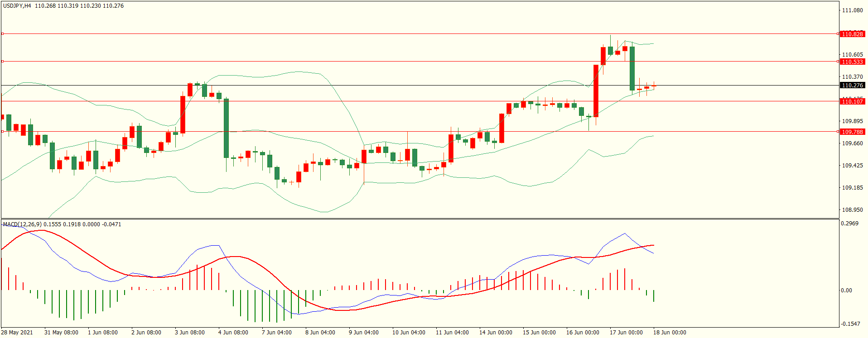Select the left handle of the 110.828 line
The height and width of the screenshot is (338, 868).
pyautogui.click(x=2, y=33)
